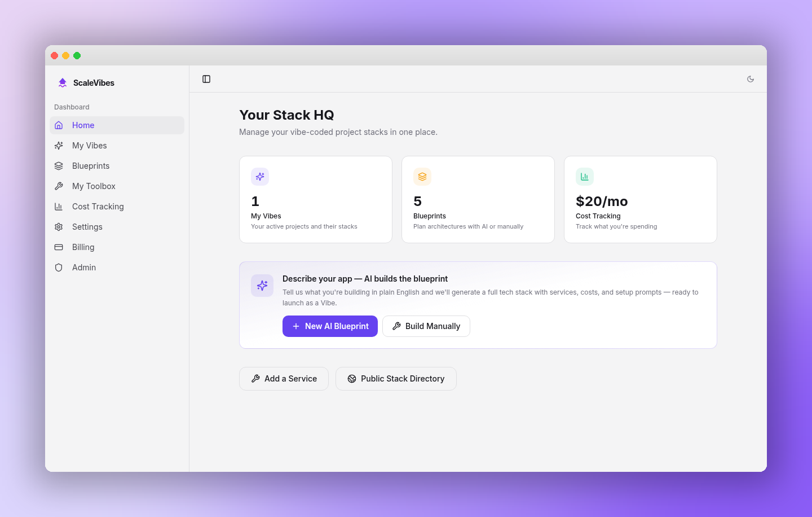This screenshot has width=812, height=517.
Task: Click Add a Service
Action: pos(284,378)
